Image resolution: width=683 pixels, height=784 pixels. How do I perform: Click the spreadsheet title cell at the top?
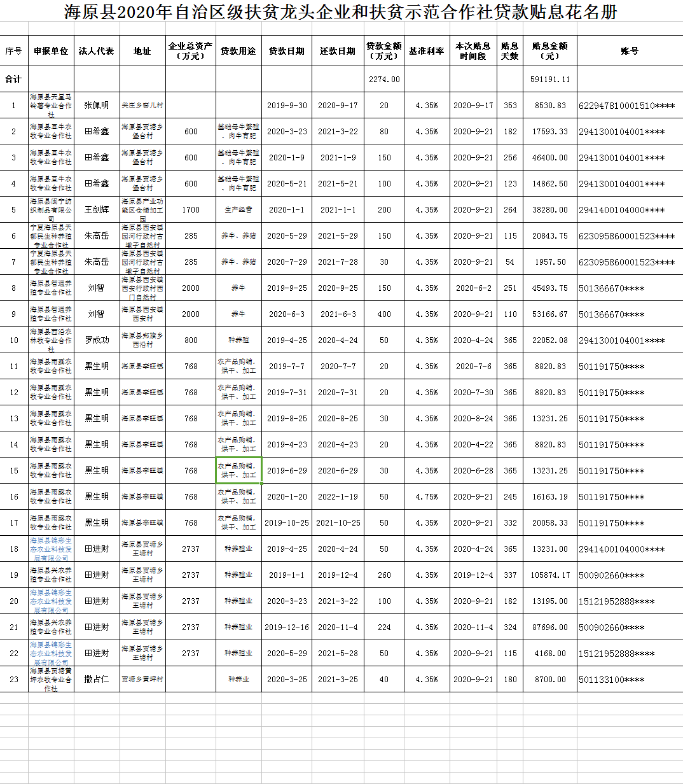click(341, 12)
